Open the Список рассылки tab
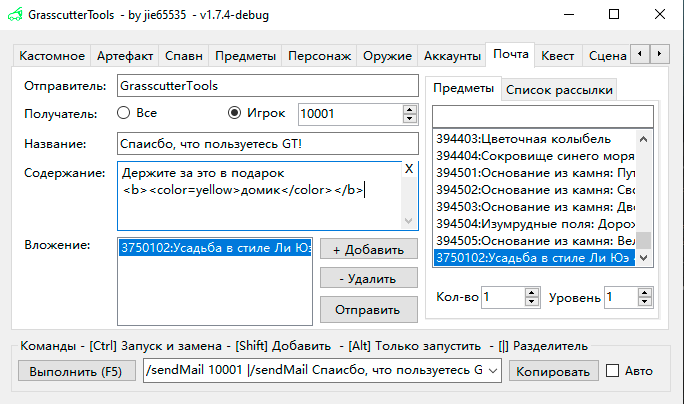Image resolution: width=684 pixels, height=404 pixels. (559, 90)
